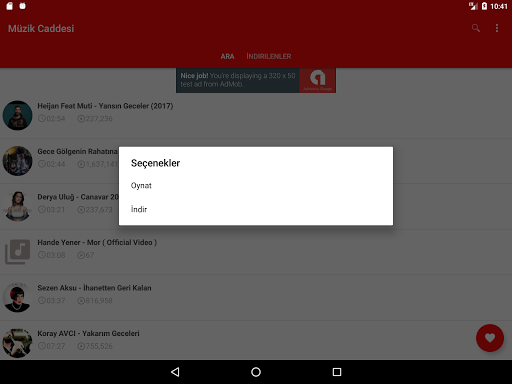Switch to the ARA tab
This screenshot has height=384, width=512.
coord(227,56)
